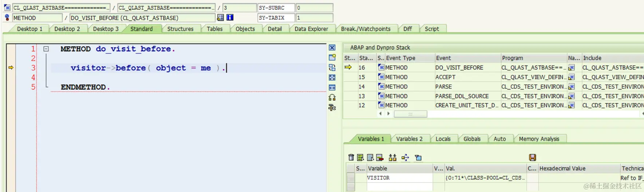The height and width of the screenshot is (192, 644).
Task: Click the trash icon in Variables toolbar
Action: tap(351, 157)
